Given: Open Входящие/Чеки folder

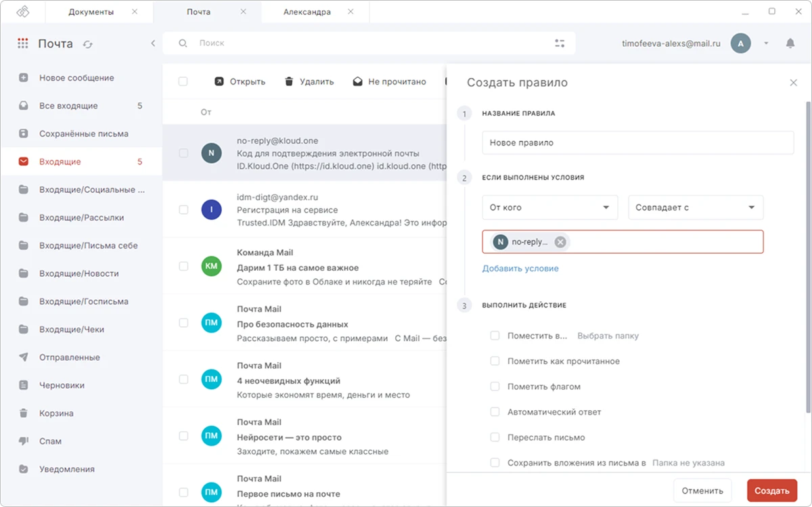Looking at the screenshot, I should pyautogui.click(x=81, y=330).
